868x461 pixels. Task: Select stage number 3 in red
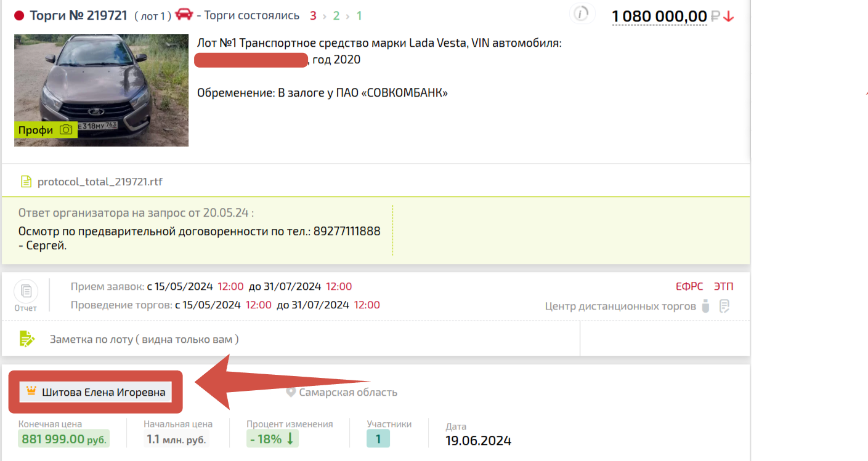[x=313, y=16]
